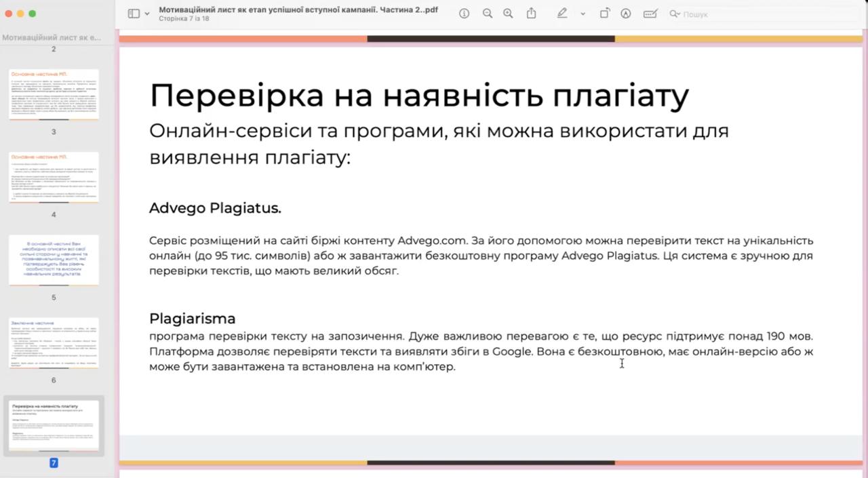Open the document Inspector info icon
Viewport: 868px width, 478px height.
coord(464,14)
